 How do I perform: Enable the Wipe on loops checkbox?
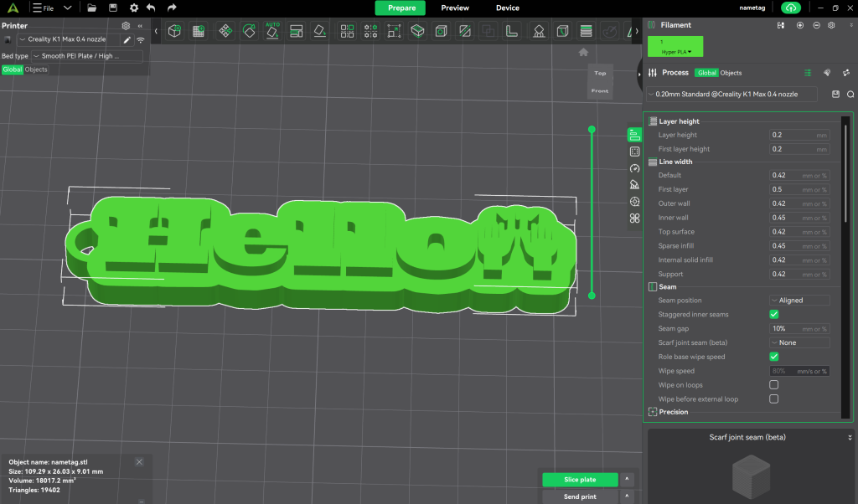tap(773, 385)
